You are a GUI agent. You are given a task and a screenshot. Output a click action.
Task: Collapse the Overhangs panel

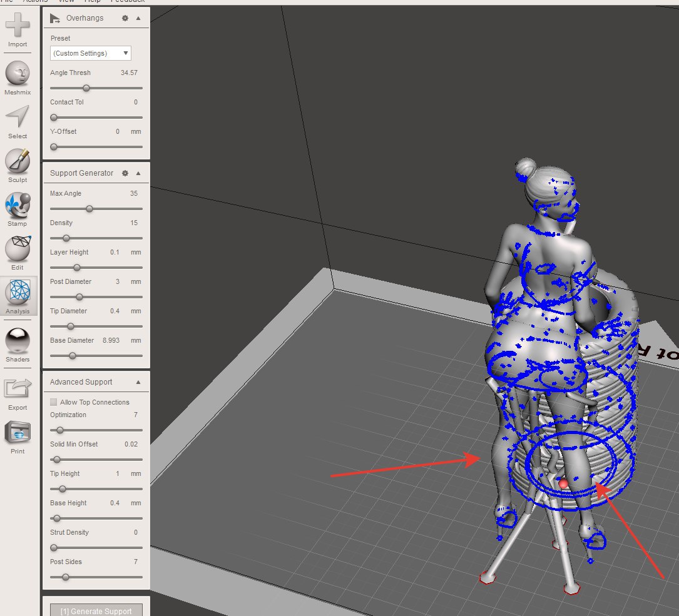click(x=138, y=18)
